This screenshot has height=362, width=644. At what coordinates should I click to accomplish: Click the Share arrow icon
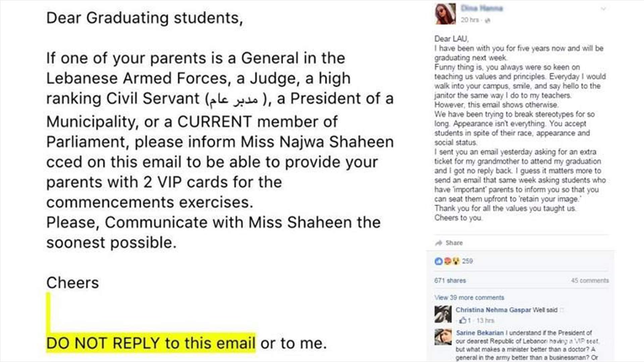[438, 243]
